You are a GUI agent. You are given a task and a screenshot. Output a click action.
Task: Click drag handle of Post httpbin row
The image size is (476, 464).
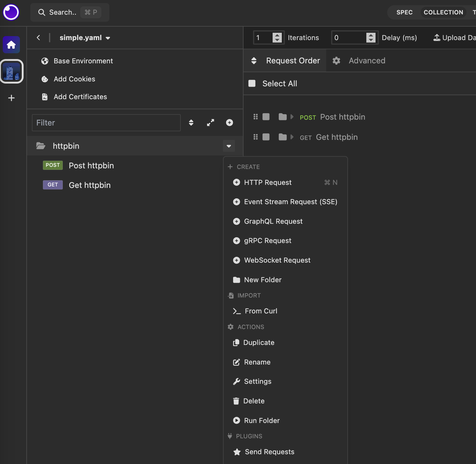click(x=255, y=117)
